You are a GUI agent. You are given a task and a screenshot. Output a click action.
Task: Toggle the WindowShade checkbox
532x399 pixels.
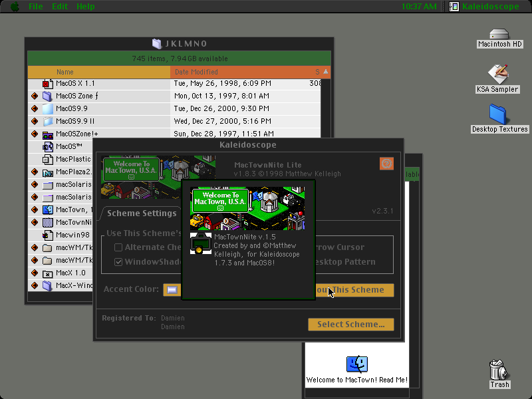pos(118,262)
